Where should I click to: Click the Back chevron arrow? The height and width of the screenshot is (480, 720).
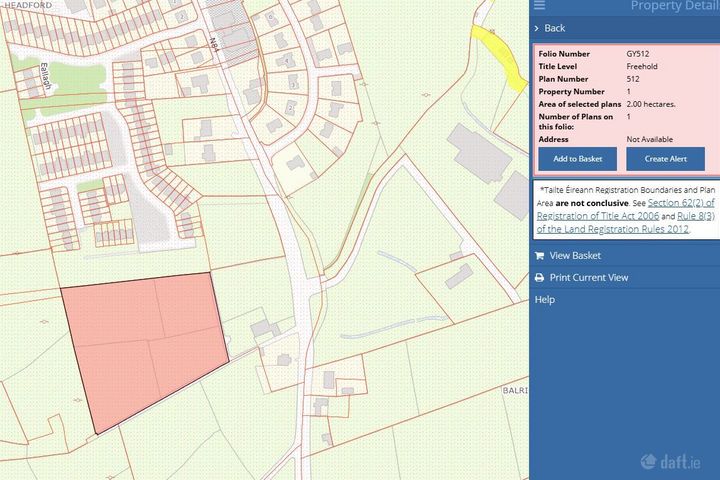538,28
